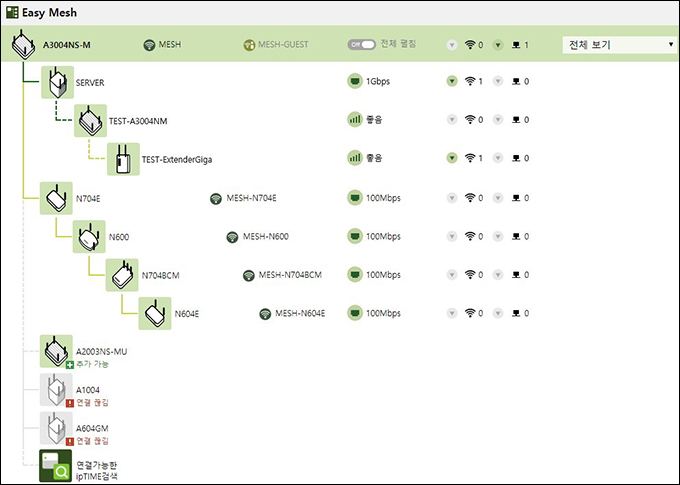Screen dimensions: 680x485
Task: Expand wireless clients on N704E row
Action: point(452,198)
